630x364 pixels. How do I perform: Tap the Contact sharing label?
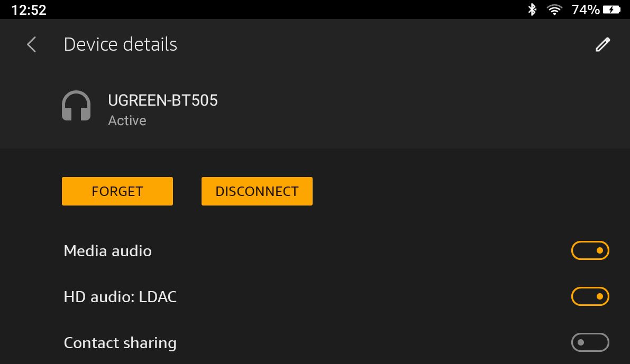click(x=120, y=343)
